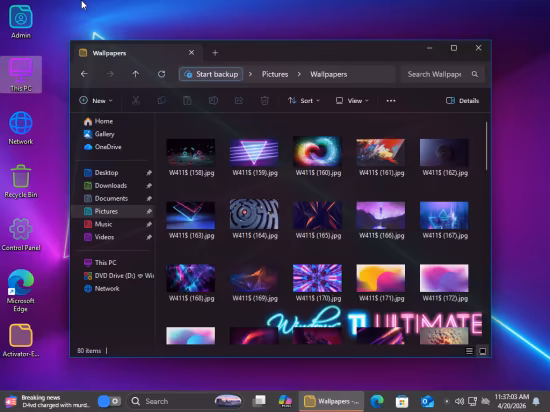
Task: Click the file list vertical scrollbar
Action: (x=487, y=146)
